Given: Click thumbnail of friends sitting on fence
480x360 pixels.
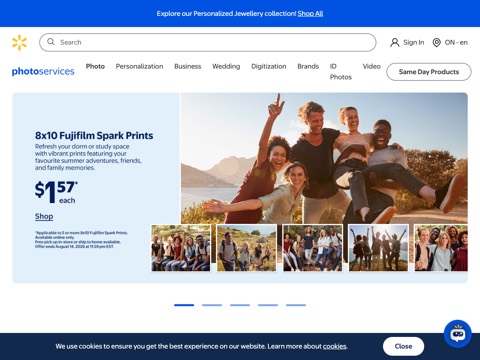Looking at the screenshot, I should (181, 248).
